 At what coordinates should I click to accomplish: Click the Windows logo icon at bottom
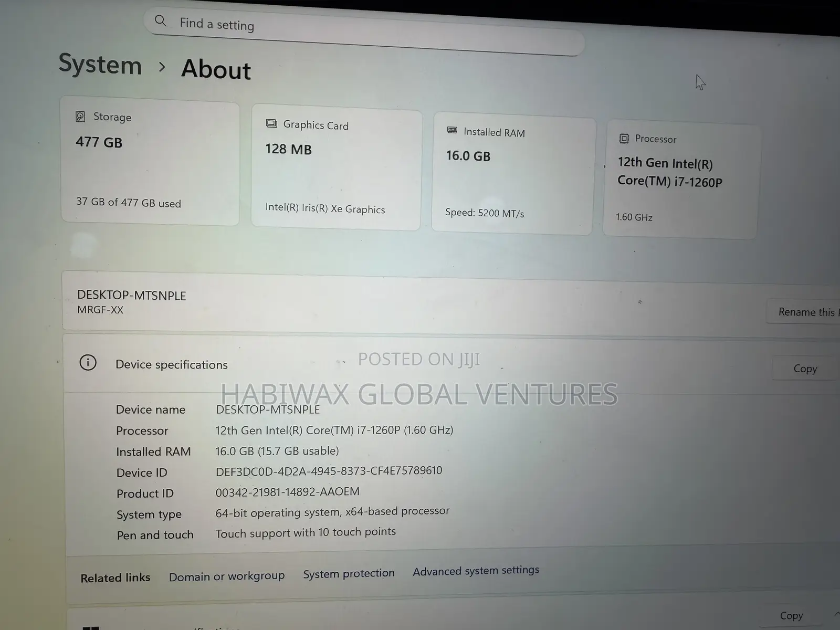[x=91, y=627]
